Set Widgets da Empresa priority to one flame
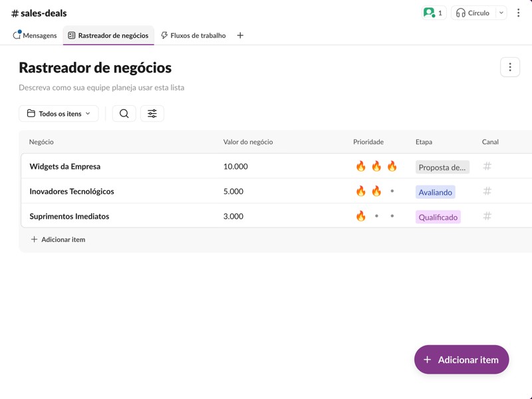 coord(360,166)
